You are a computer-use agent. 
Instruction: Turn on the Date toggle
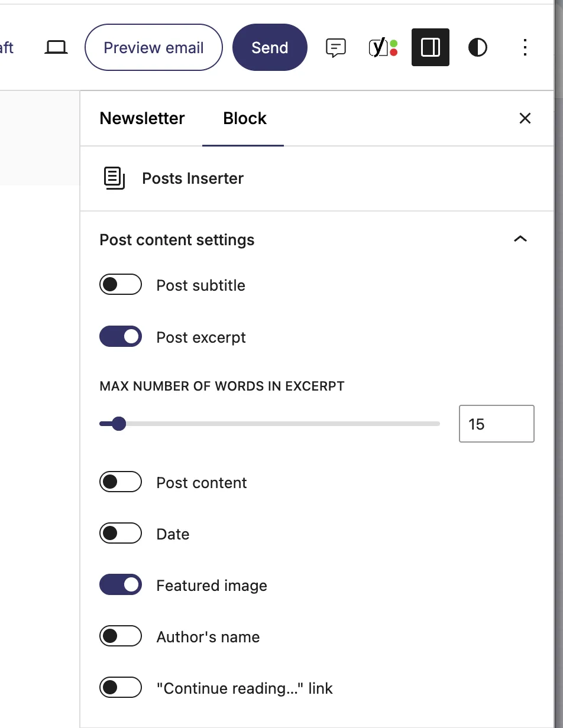(121, 534)
